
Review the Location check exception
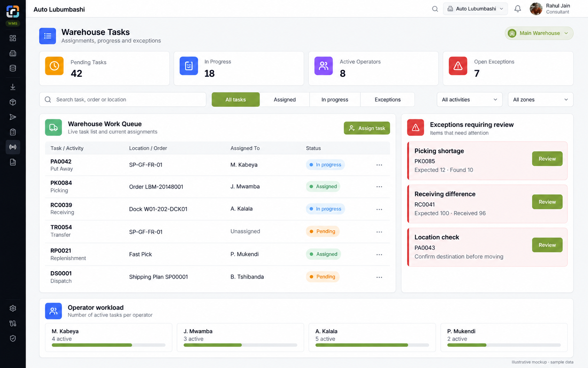click(x=547, y=245)
